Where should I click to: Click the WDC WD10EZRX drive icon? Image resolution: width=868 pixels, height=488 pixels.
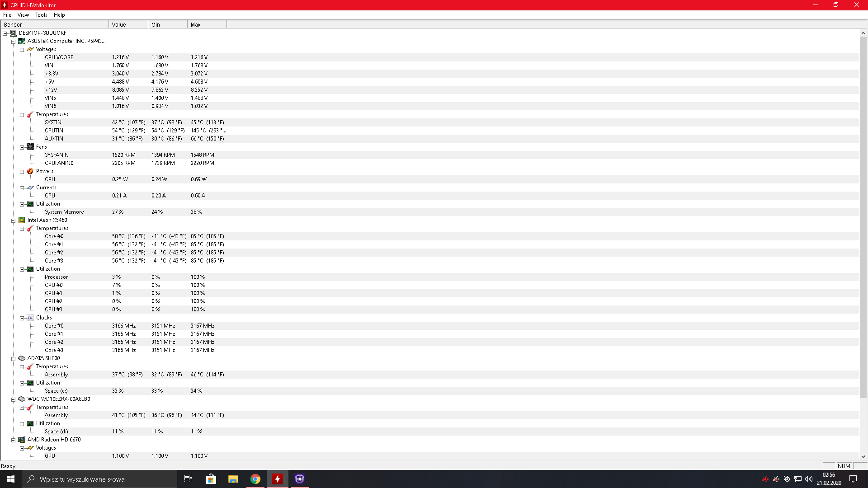point(22,399)
